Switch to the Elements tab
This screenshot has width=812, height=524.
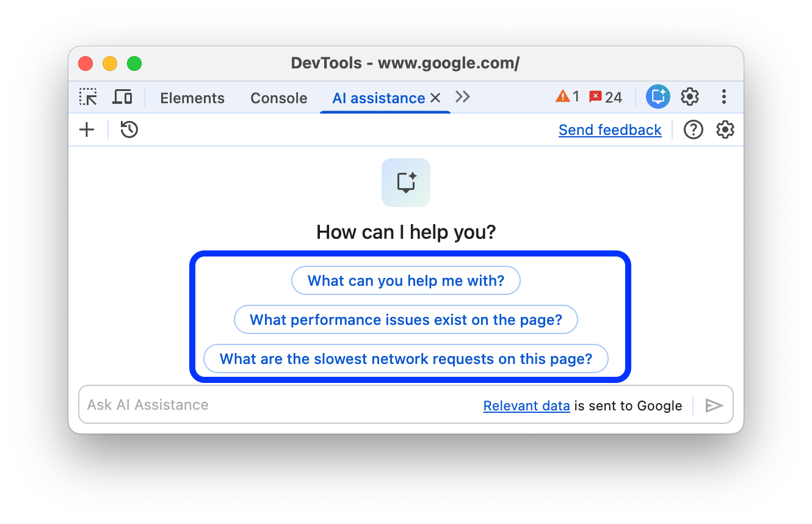tap(192, 98)
